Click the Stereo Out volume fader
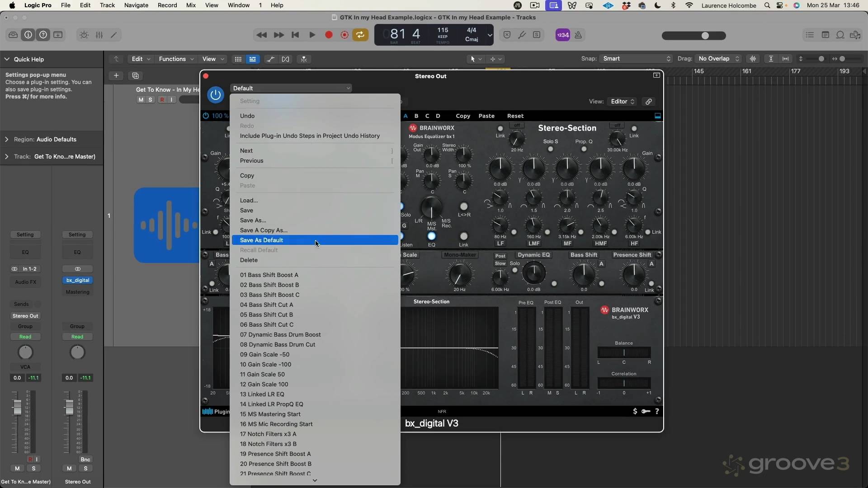 [69, 407]
